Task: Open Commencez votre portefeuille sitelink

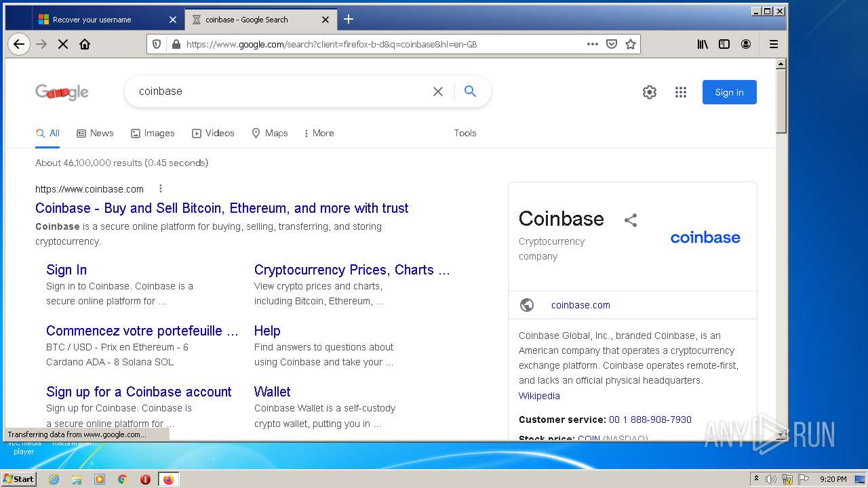Action: coord(142,331)
